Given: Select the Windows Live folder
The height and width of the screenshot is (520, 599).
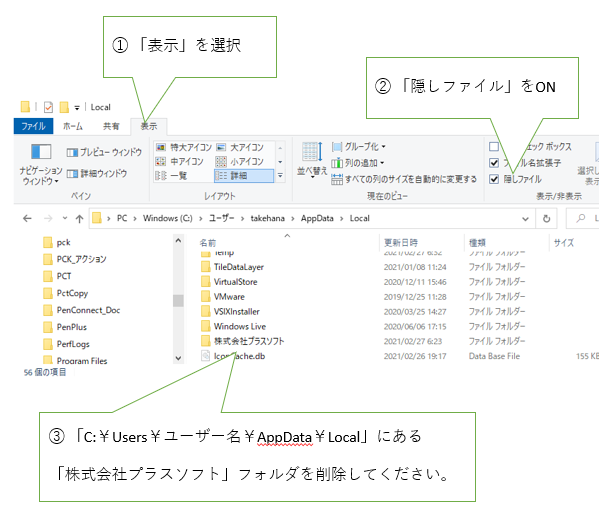Looking at the screenshot, I should click(233, 327).
